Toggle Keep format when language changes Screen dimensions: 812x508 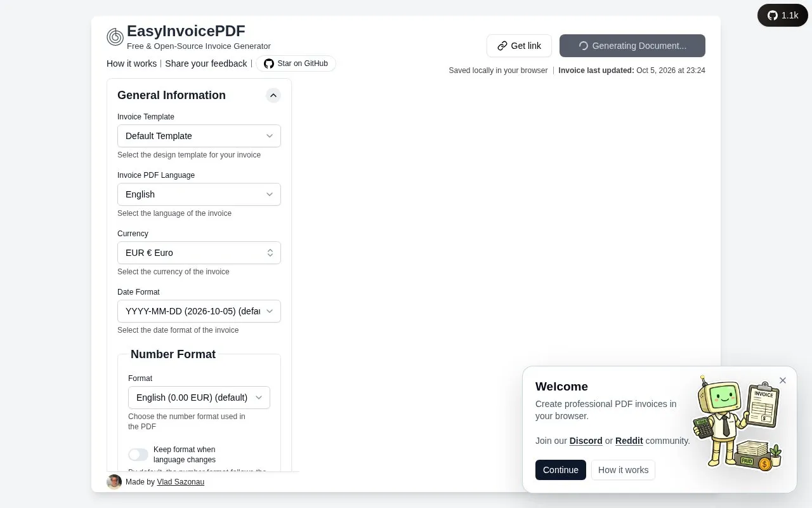click(138, 455)
